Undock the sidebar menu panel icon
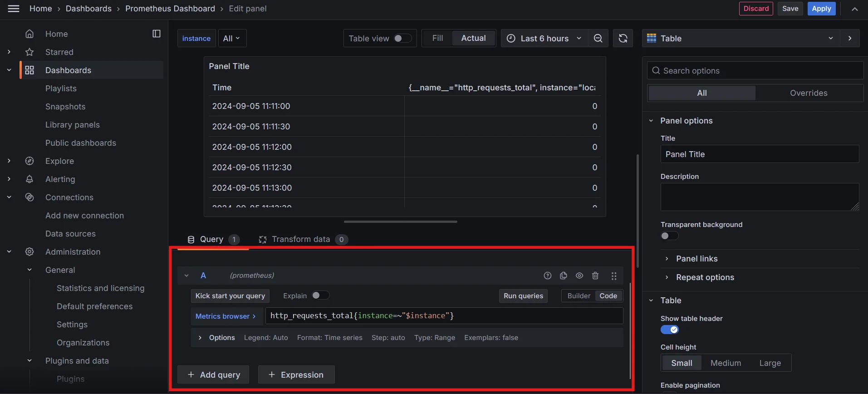The width and height of the screenshot is (868, 394). 157,34
